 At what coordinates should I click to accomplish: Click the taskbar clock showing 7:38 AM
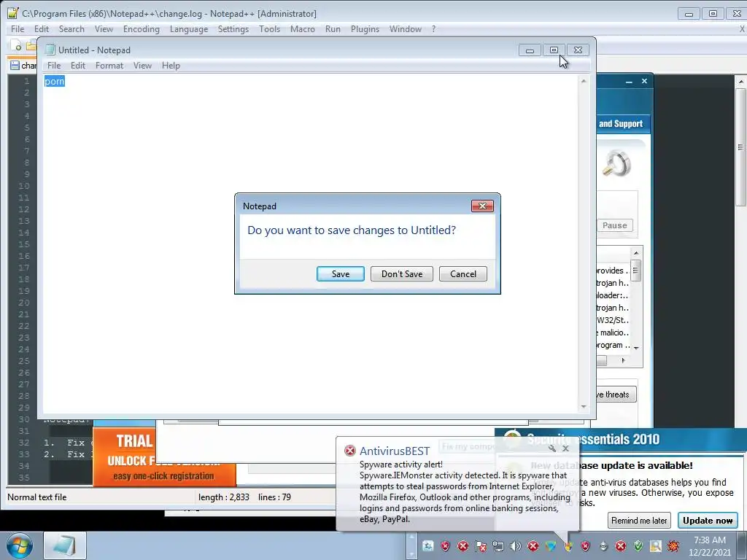(x=709, y=545)
